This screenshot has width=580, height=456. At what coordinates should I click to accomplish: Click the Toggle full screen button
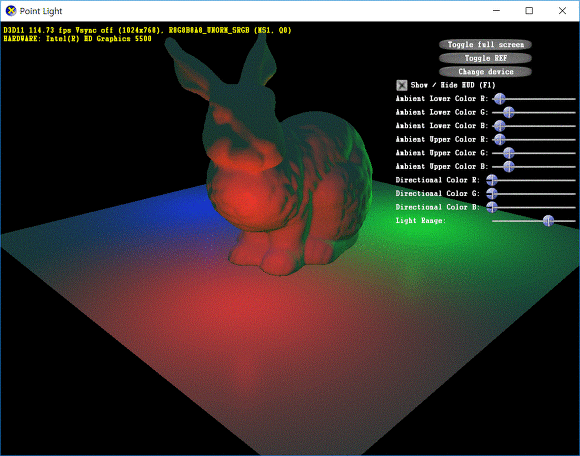(485, 45)
